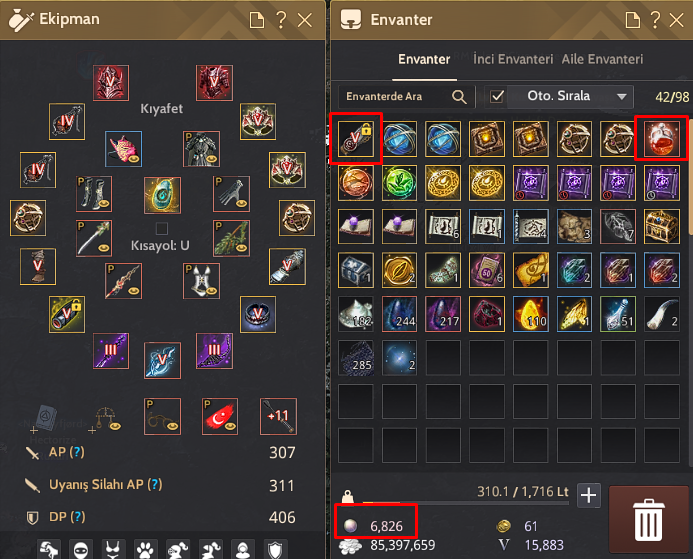The image size is (693, 559).
Task: Expand the Oto. Sırala dropdown arrow
Action: [621, 96]
